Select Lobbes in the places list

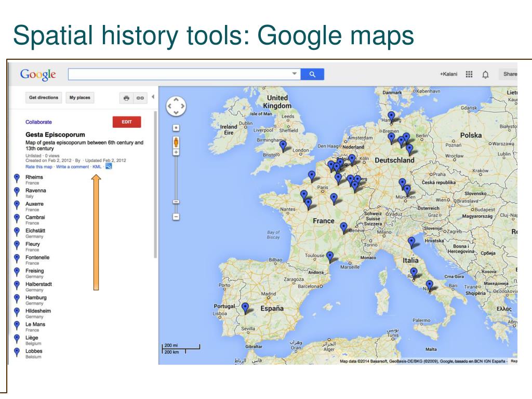pos(34,351)
